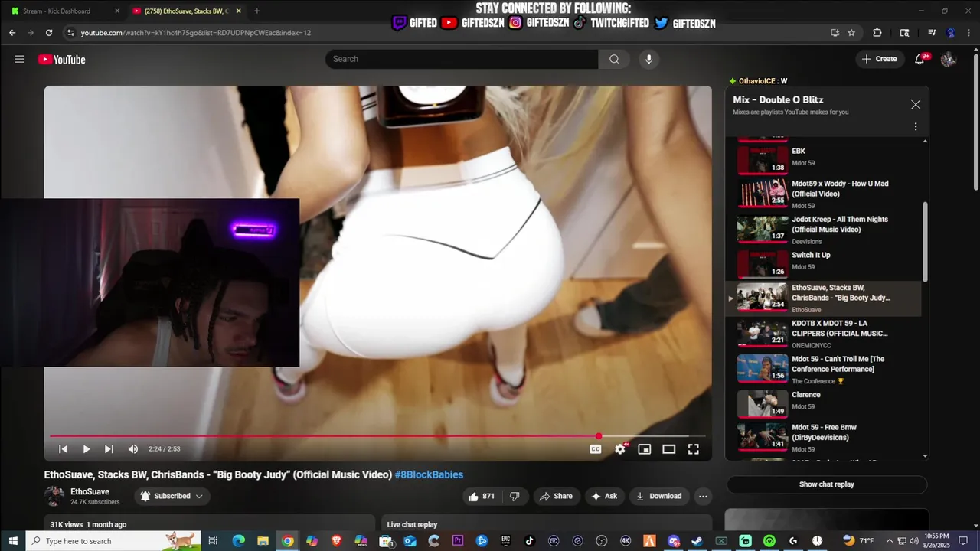Mute the video with the volume icon
980x551 pixels.
(x=133, y=449)
